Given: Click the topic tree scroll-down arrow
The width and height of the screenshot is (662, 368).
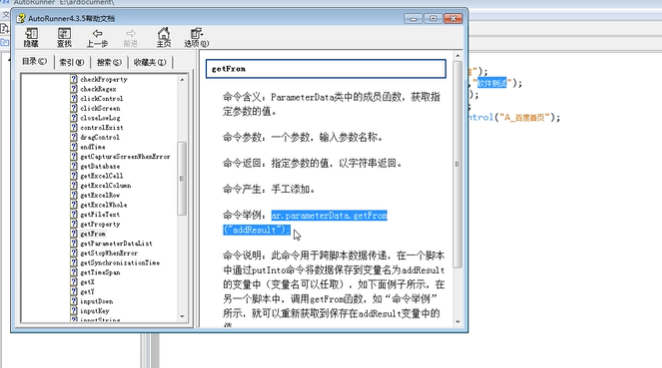Looking at the screenshot, I should [182, 317].
